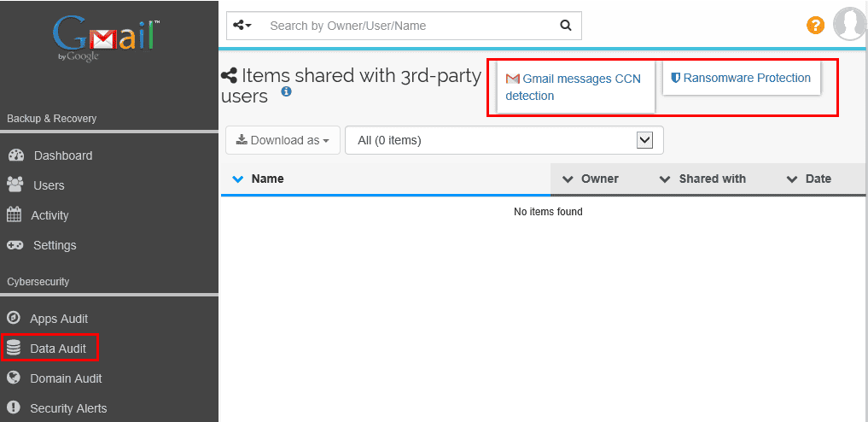Click the Data Audit database icon

click(14, 348)
